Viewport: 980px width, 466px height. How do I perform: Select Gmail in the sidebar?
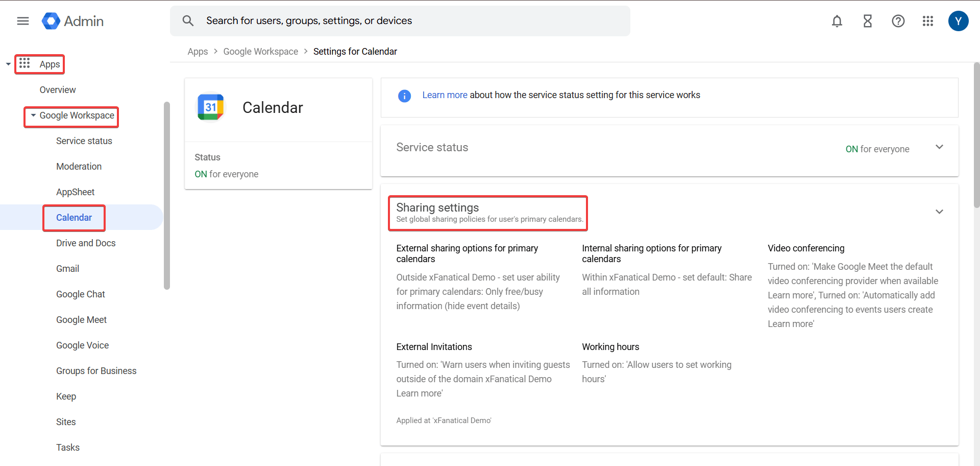(x=67, y=268)
